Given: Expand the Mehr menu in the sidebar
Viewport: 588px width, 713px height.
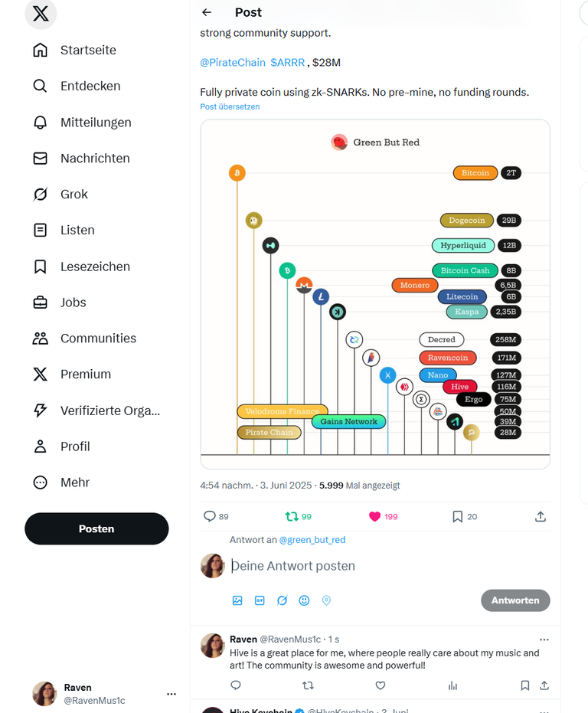Looking at the screenshot, I should (x=61, y=482).
